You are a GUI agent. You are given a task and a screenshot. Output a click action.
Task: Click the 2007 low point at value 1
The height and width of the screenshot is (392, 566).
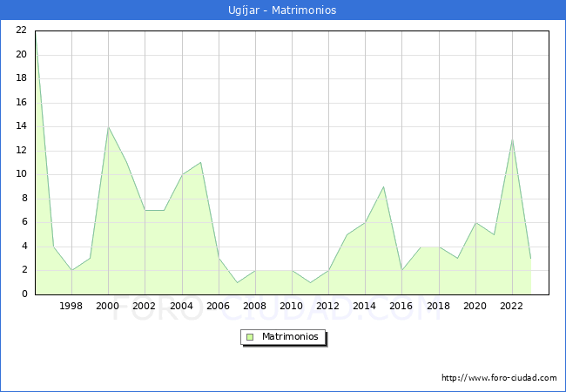tap(237, 282)
